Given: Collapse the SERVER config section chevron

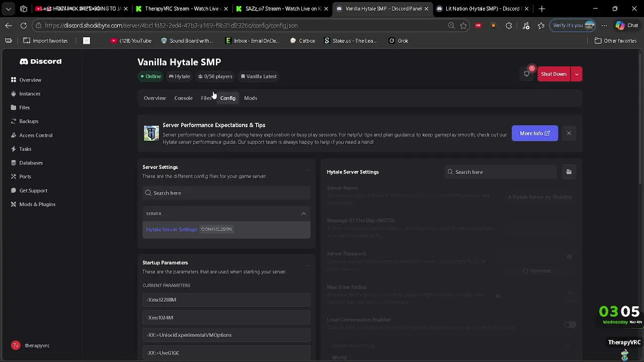Looking at the screenshot, I should (x=303, y=214).
